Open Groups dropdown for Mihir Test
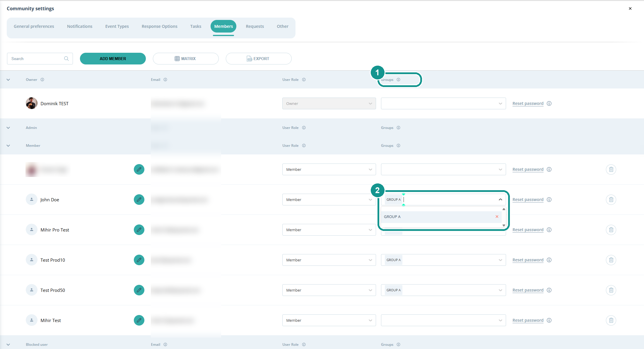Viewport: 644px width, 349px height. [x=443, y=320]
